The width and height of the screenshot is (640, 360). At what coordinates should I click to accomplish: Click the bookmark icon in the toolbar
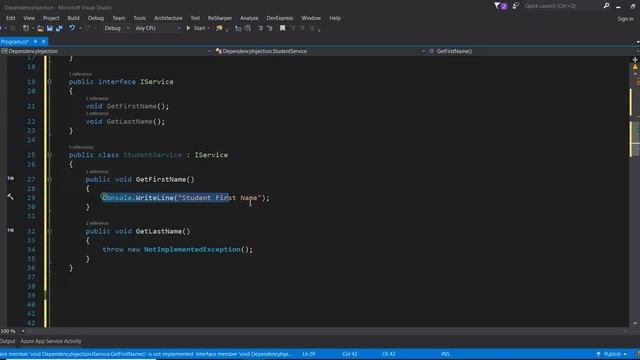tap(282, 28)
